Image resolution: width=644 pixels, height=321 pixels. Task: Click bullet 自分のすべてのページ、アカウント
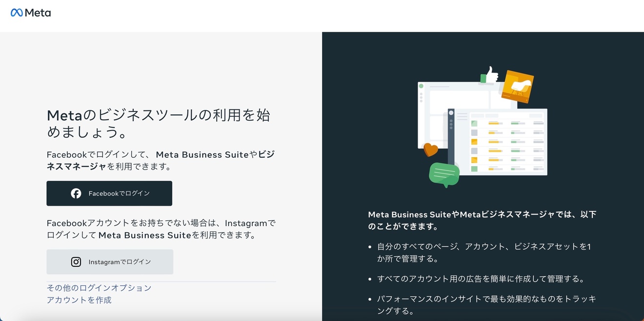pyautogui.click(x=483, y=253)
